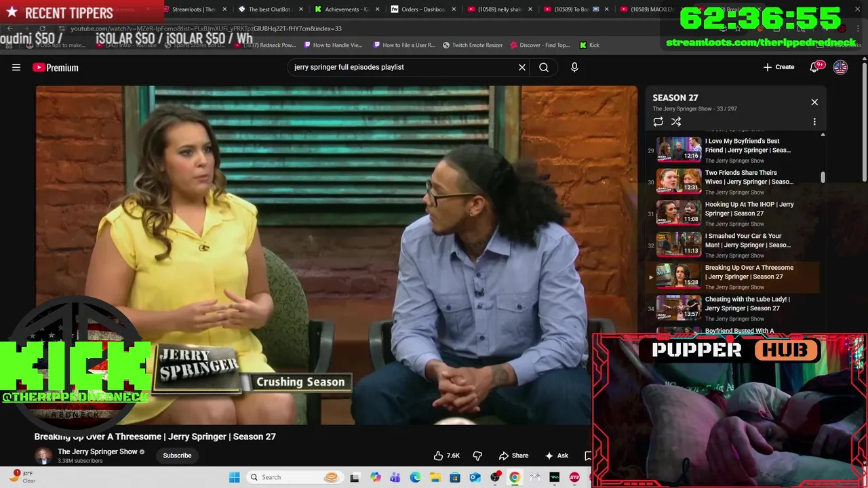Viewport: 868px width, 488px height.
Task: Toggle loop playlist
Action: [x=658, y=121]
